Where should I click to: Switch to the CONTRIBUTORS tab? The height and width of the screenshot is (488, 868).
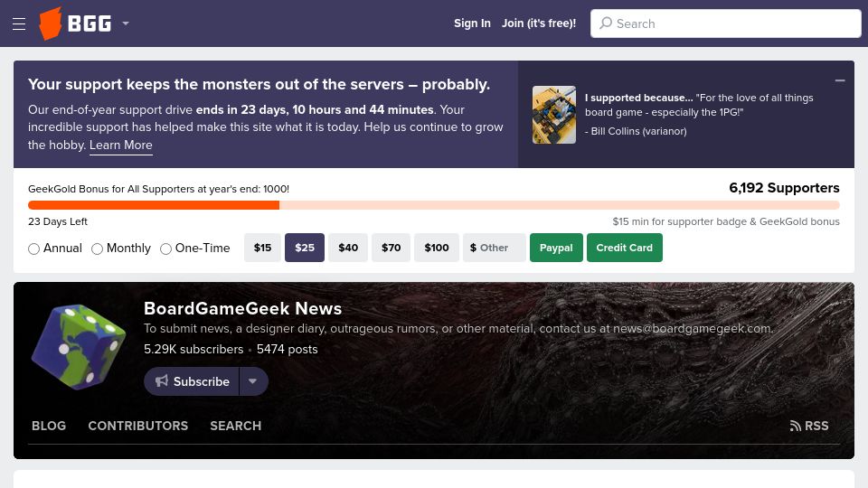[137, 426]
